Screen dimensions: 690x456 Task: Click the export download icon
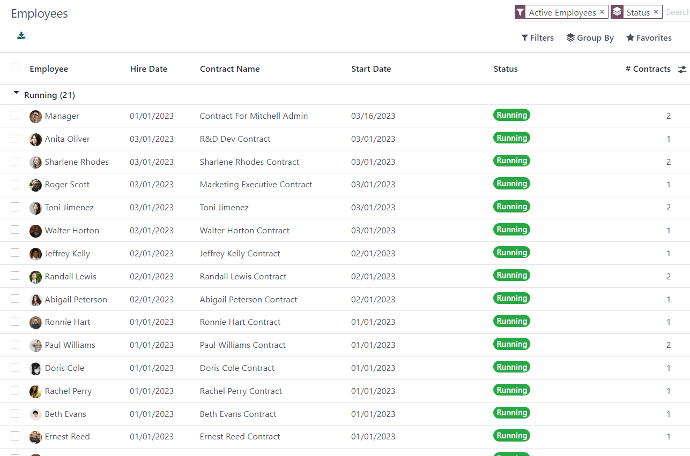pyautogui.click(x=21, y=36)
